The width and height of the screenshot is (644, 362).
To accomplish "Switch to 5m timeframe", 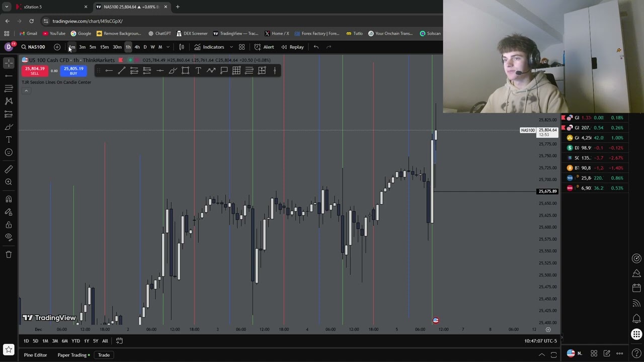I will [x=93, y=47].
